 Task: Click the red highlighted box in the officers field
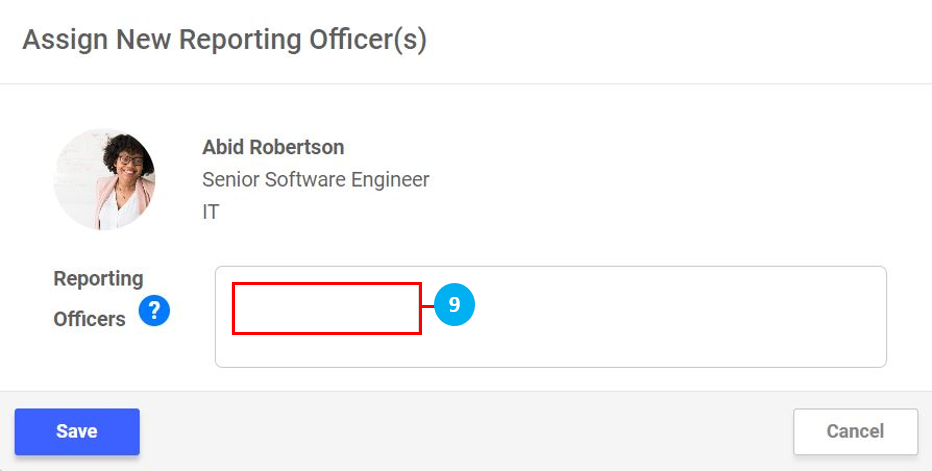click(x=326, y=308)
